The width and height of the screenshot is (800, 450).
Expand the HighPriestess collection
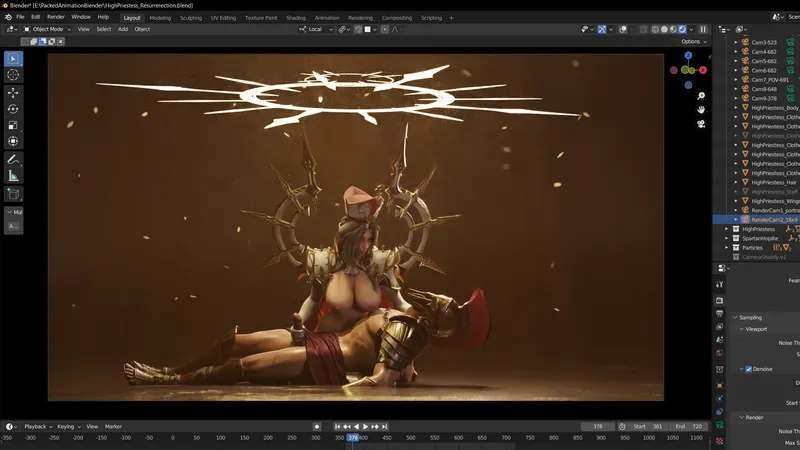[727, 229]
